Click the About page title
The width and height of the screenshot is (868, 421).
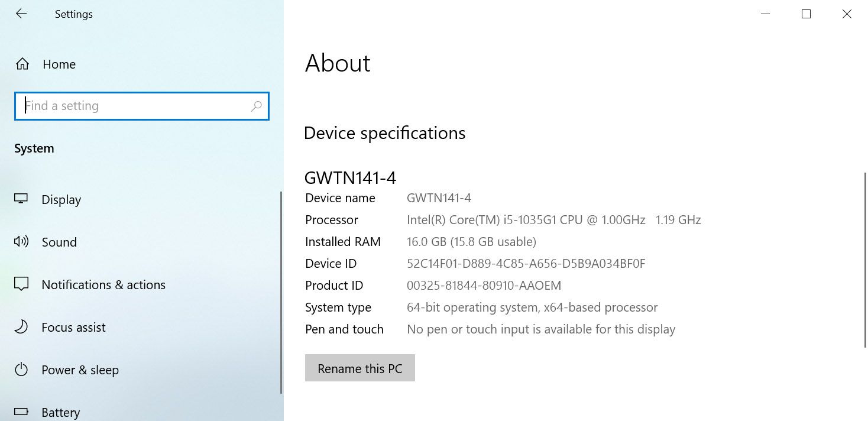click(338, 63)
